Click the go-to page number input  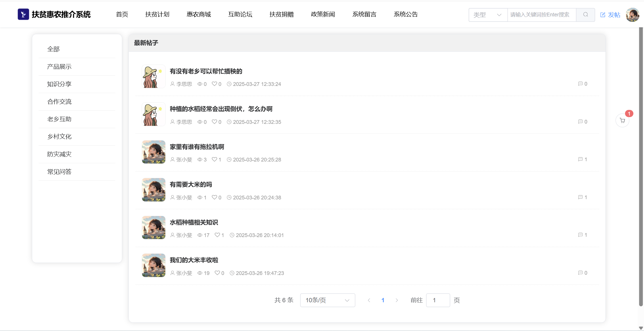click(x=438, y=300)
